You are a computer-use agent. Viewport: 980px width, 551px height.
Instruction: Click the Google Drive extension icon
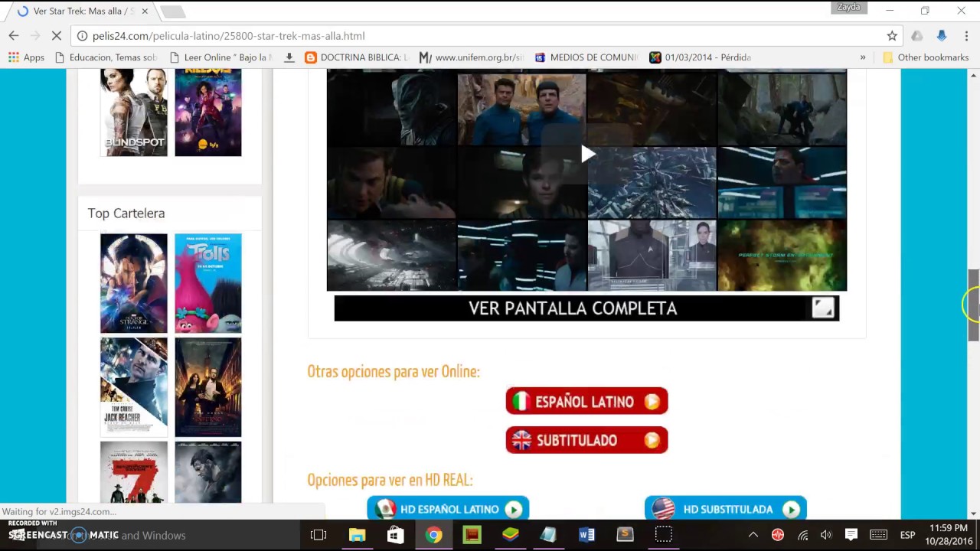pyautogui.click(x=917, y=36)
